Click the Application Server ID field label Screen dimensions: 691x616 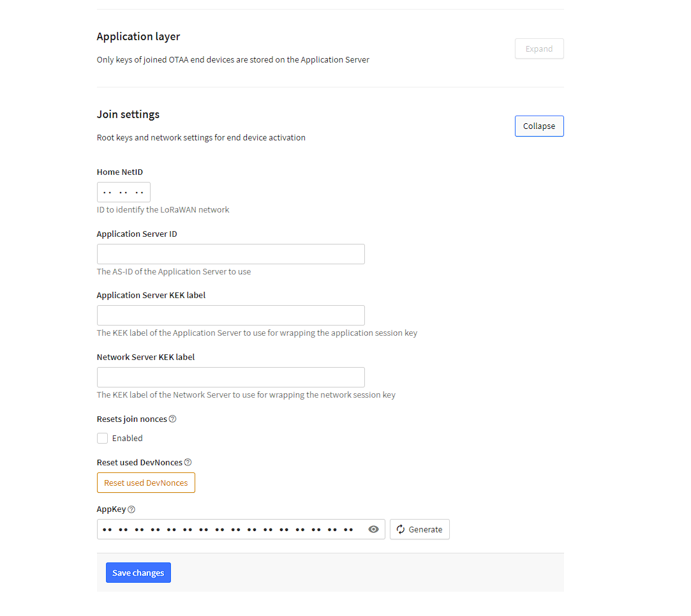coord(137,234)
